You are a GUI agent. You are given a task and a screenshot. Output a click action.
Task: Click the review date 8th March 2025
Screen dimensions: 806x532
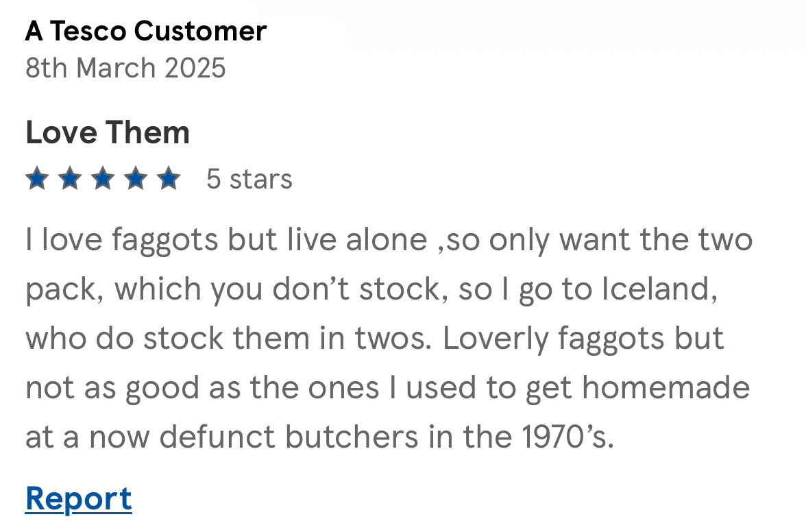(125, 68)
